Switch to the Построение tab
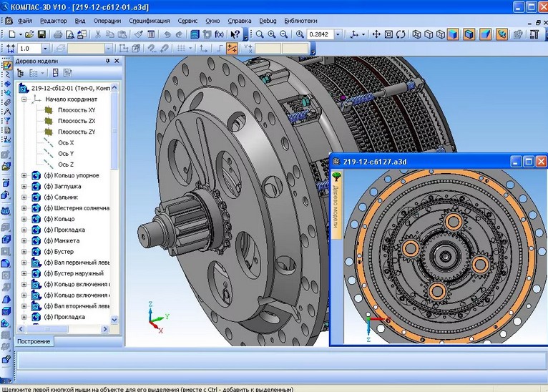 coord(34,342)
